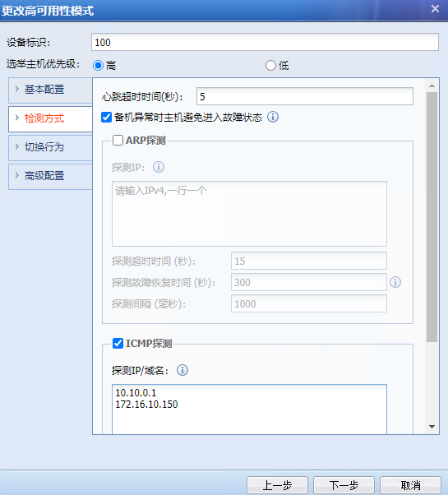This screenshot has width=448, height=495.
Task: Expand arrow beside 基本配置
Action: 17,89
